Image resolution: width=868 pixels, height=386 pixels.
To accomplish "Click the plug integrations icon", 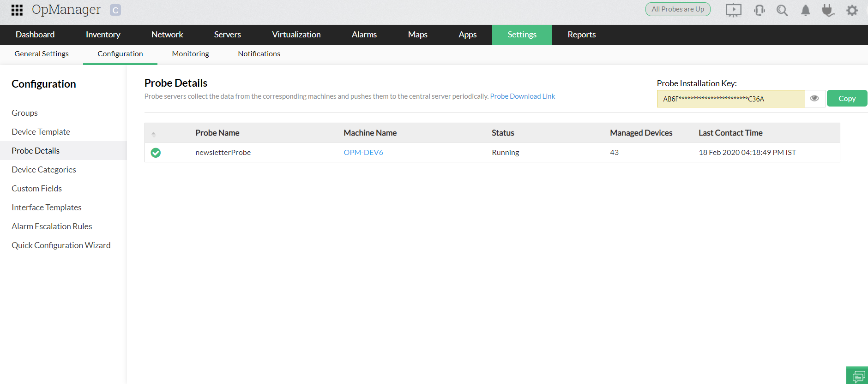I will click(828, 10).
